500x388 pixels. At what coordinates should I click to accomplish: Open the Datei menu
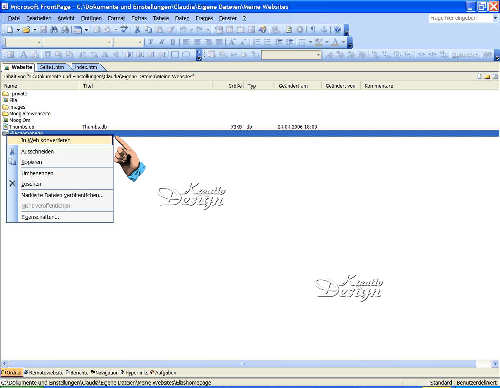14,18
